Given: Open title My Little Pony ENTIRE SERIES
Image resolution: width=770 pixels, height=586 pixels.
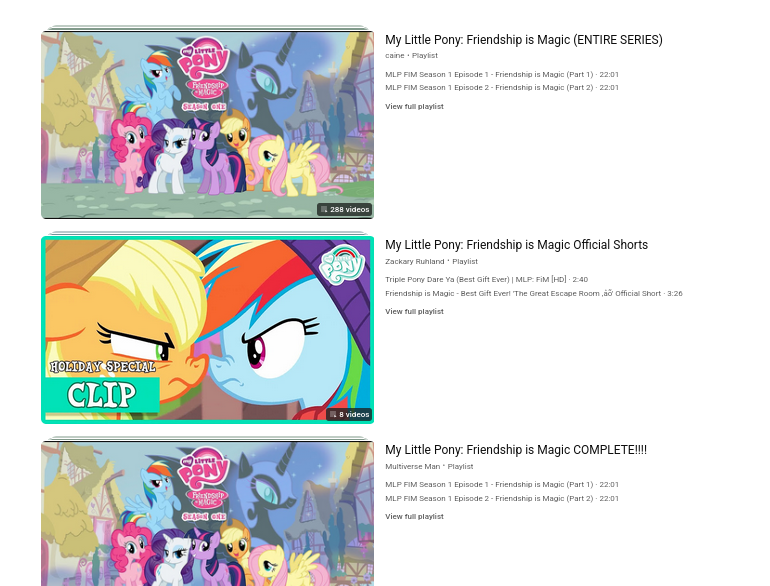Looking at the screenshot, I should pyautogui.click(x=523, y=40).
